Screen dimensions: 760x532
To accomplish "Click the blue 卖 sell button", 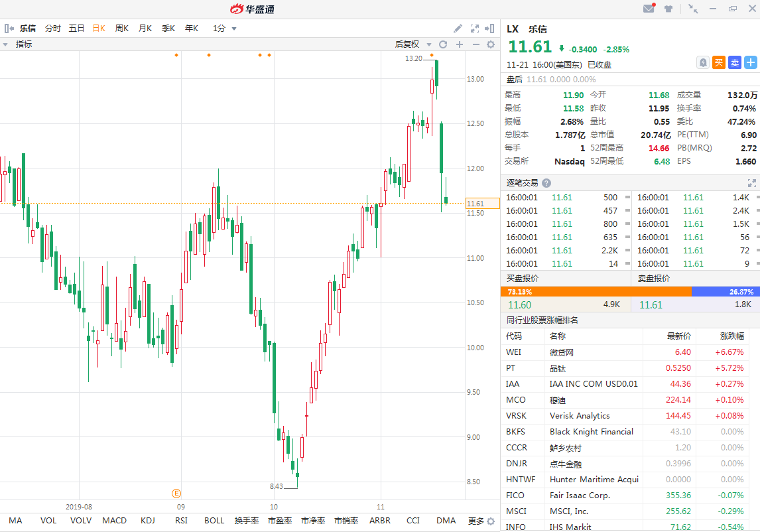I will click(x=735, y=62).
